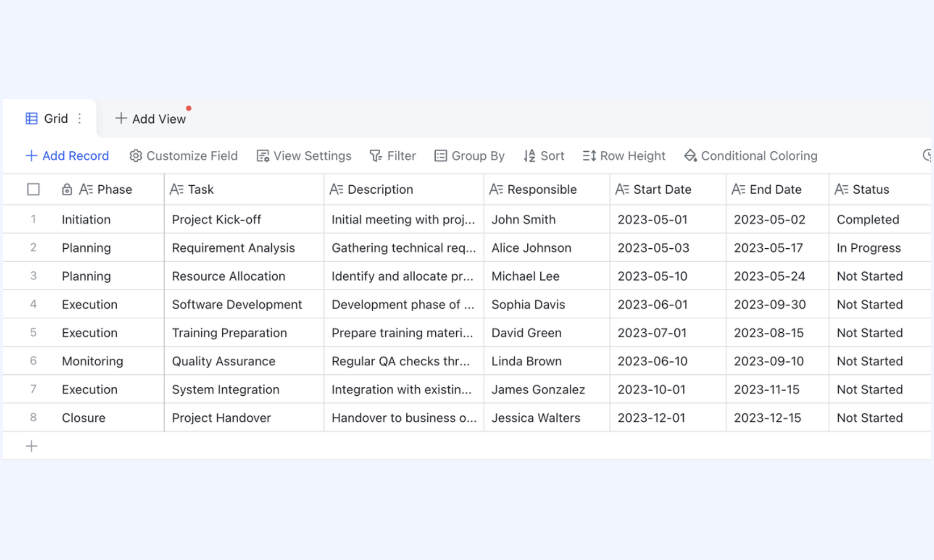
Task: Click the text-type icon of Status column
Action: 842,189
